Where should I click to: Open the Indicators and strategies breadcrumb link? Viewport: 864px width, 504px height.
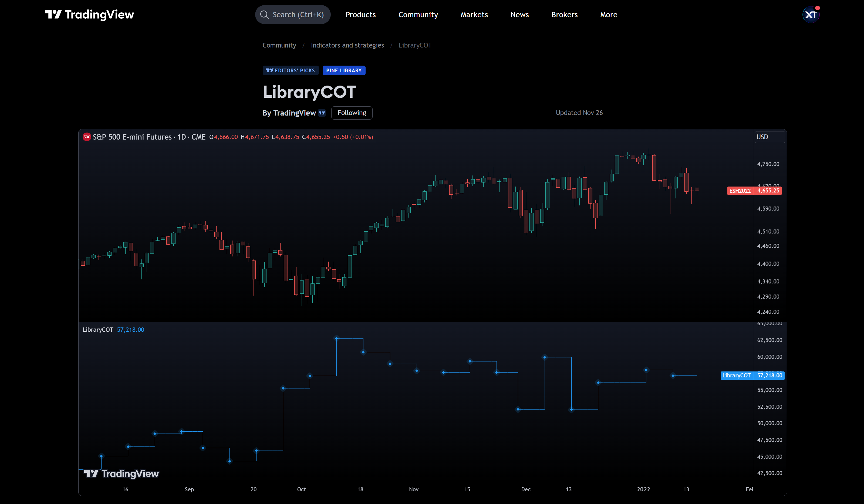[347, 45]
